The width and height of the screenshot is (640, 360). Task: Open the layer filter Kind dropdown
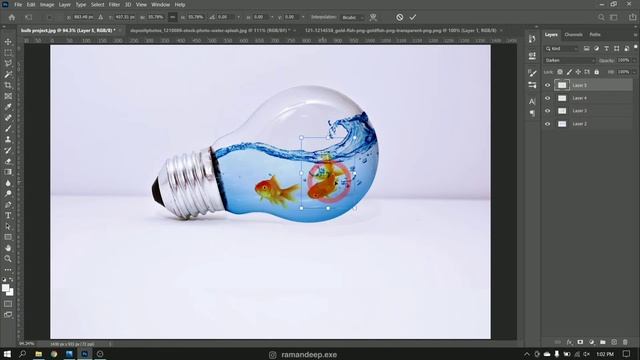coord(562,49)
